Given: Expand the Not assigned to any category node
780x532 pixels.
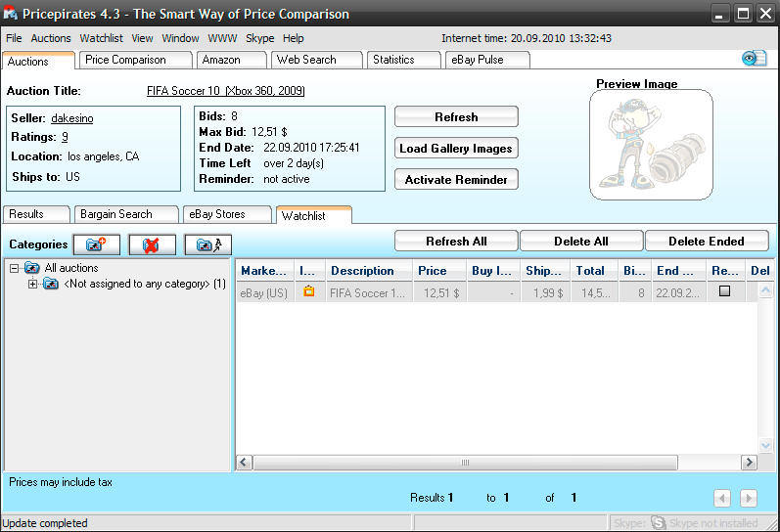Looking at the screenshot, I should pyautogui.click(x=33, y=285).
